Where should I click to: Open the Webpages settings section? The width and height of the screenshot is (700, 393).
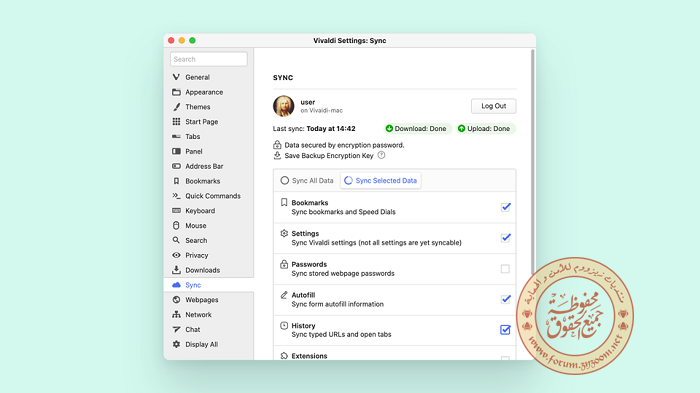tap(208, 300)
